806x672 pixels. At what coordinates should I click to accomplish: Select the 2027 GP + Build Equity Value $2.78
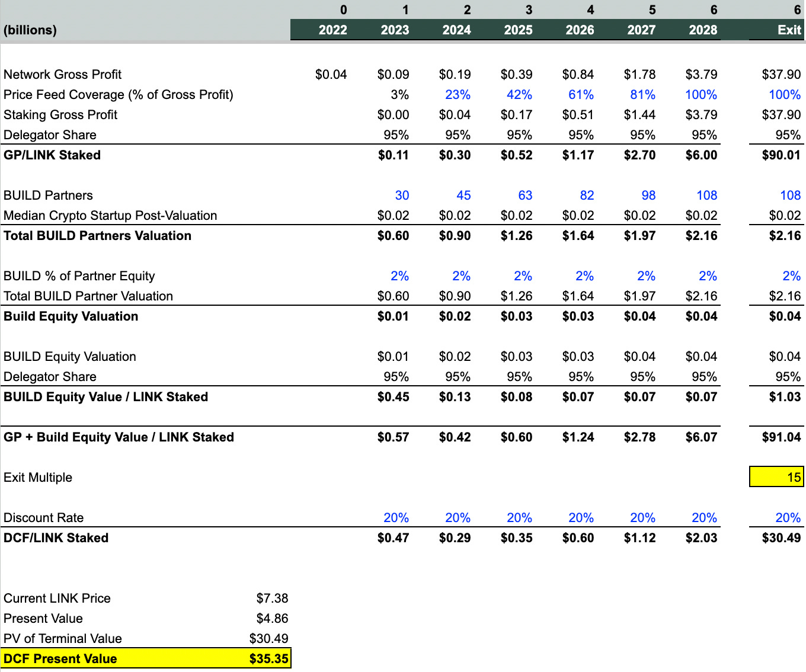[639, 437]
